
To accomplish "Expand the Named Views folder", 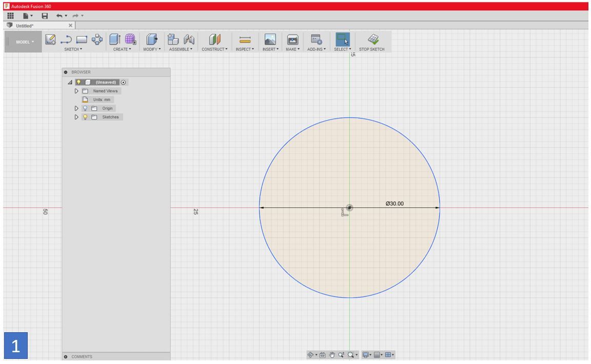I will (76, 91).
